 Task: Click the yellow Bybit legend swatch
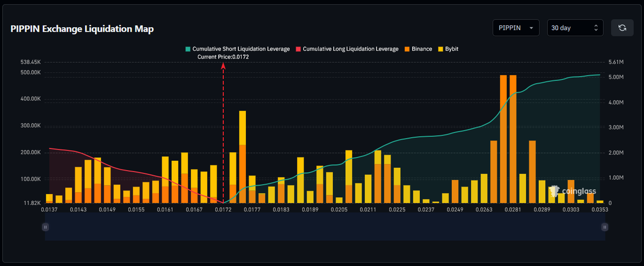tap(441, 49)
